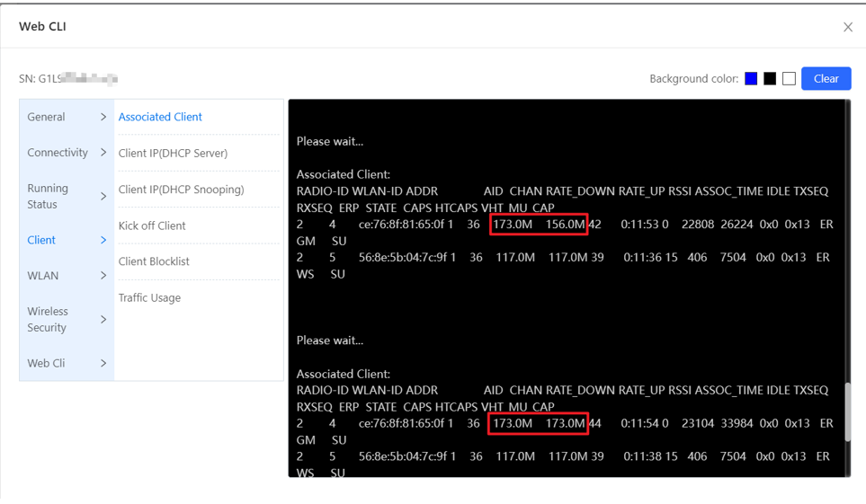
Task: Click the second 'Please wait...' line in terminal
Action: (x=330, y=340)
